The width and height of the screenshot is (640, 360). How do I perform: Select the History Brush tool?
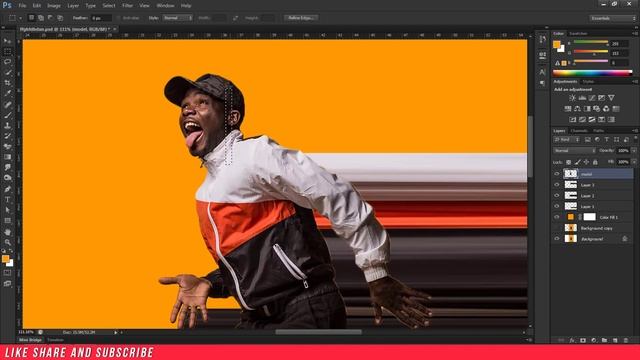coord(7,136)
